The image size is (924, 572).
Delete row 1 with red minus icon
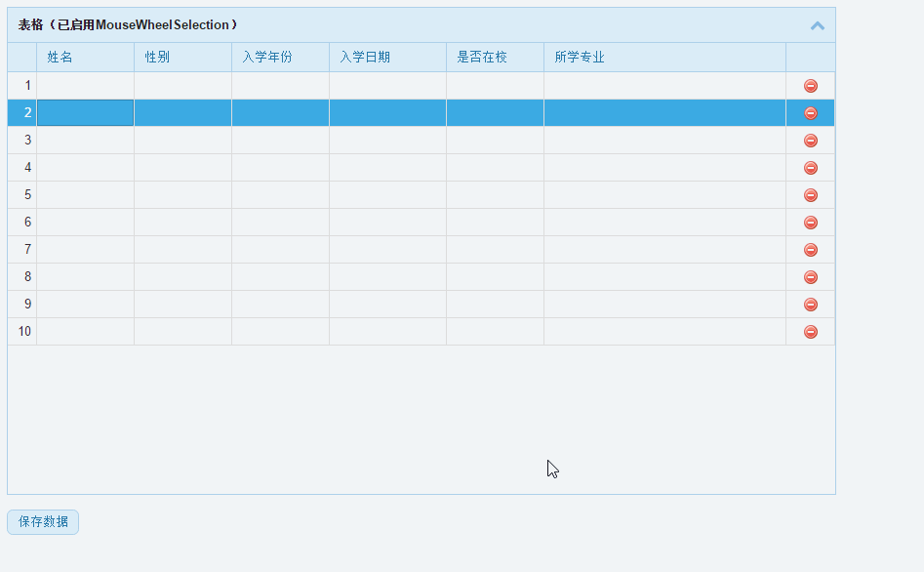coord(810,86)
